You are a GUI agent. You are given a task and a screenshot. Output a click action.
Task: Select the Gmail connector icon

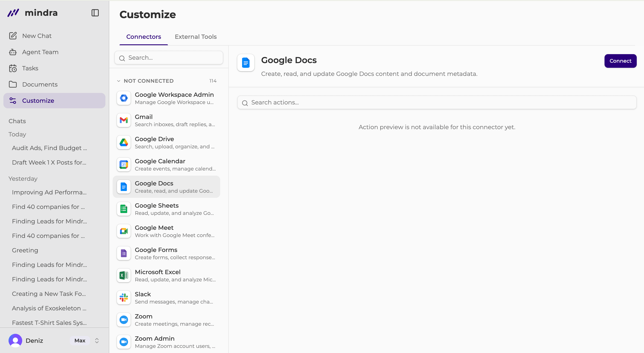pyautogui.click(x=124, y=120)
